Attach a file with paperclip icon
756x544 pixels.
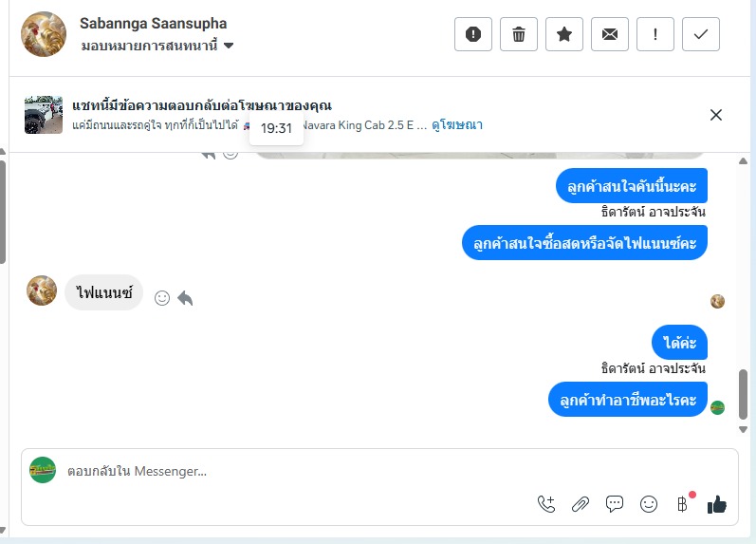point(581,504)
